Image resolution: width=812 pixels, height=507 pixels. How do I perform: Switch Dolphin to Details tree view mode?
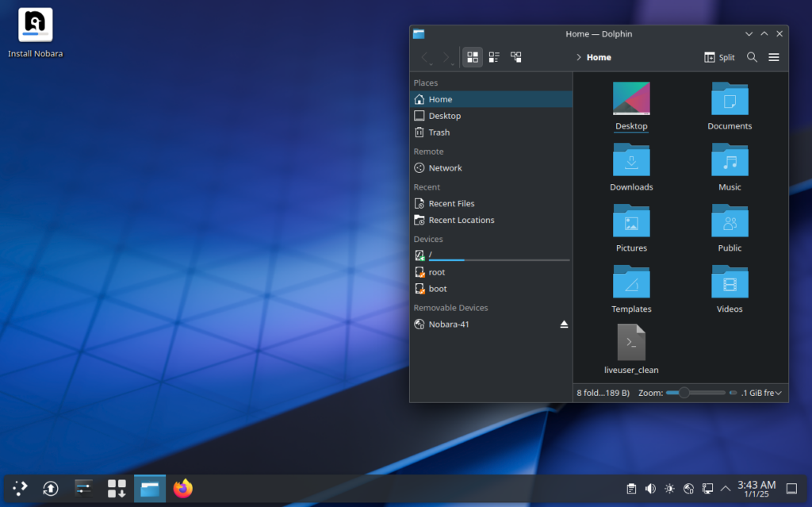point(515,57)
